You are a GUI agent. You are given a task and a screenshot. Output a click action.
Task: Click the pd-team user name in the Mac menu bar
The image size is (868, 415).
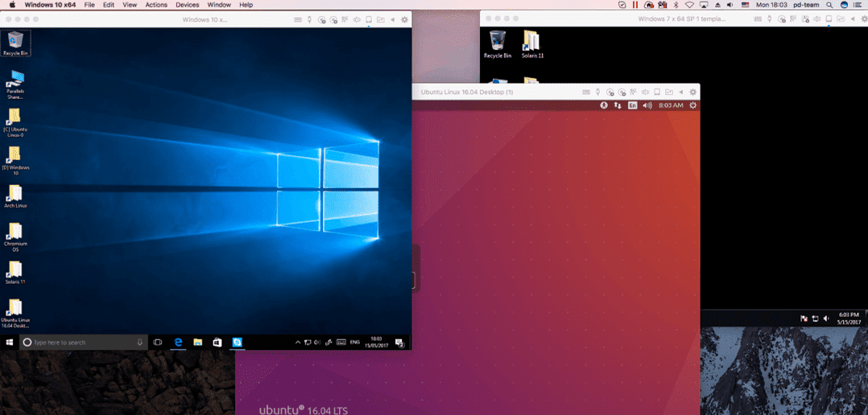coord(806,5)
